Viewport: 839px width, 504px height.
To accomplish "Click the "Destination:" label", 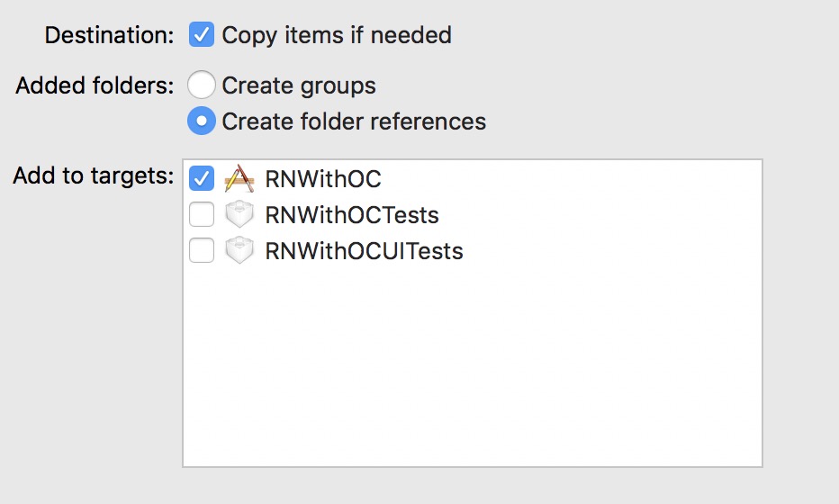I will (110, 35).
